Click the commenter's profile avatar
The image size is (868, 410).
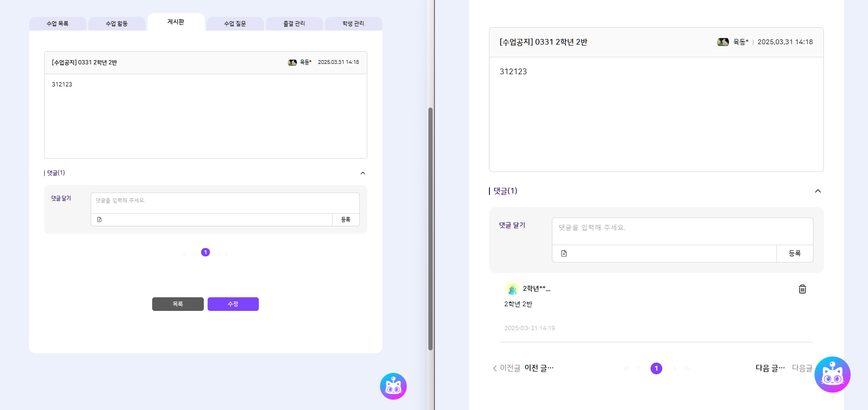(x=512, y=289)
